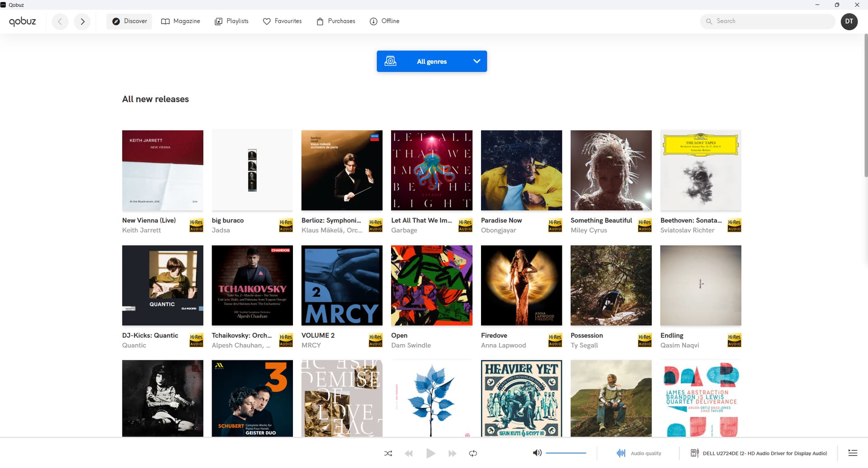Open Something Beautiful album cover

[x=611, y=170]
